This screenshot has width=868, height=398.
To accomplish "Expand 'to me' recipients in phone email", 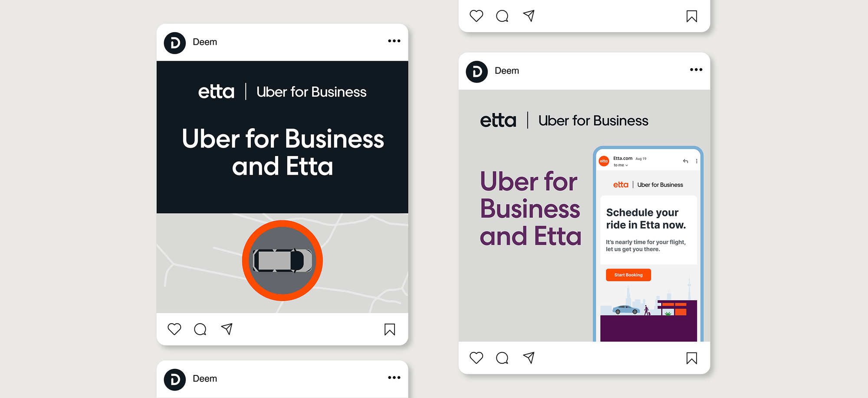I will [621, 165].
